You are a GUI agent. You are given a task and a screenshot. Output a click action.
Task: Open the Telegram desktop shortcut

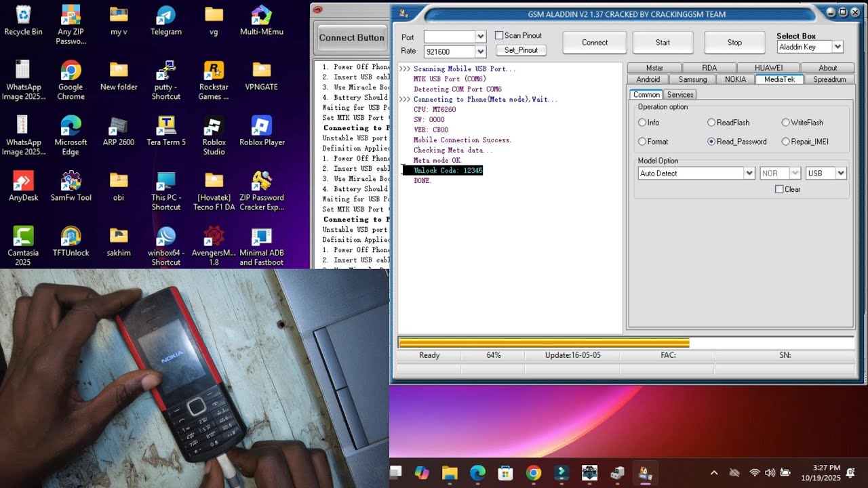coord(166,20)
